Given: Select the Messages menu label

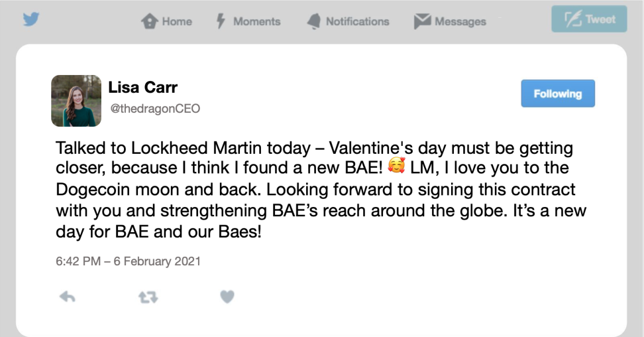Looking at the screenshot, I should 460,21.
